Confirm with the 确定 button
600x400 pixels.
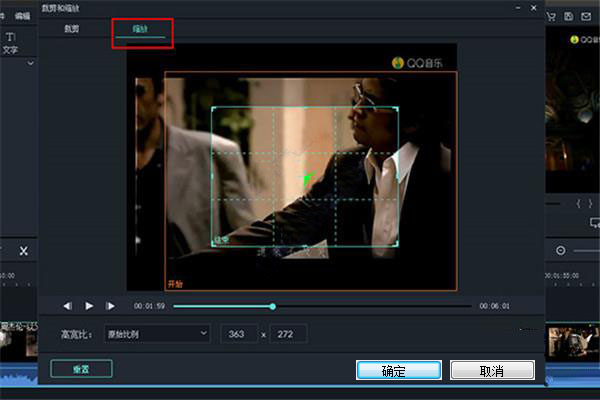399,370
